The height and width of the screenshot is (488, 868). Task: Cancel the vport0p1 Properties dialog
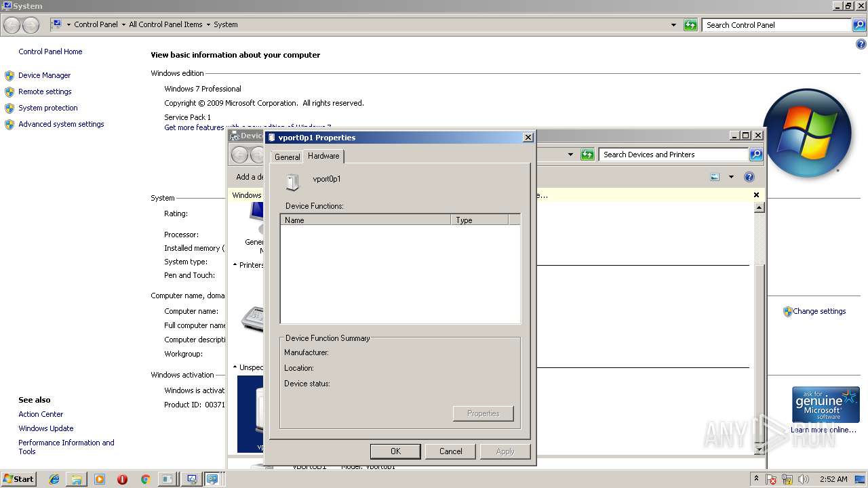coord(450,451)
